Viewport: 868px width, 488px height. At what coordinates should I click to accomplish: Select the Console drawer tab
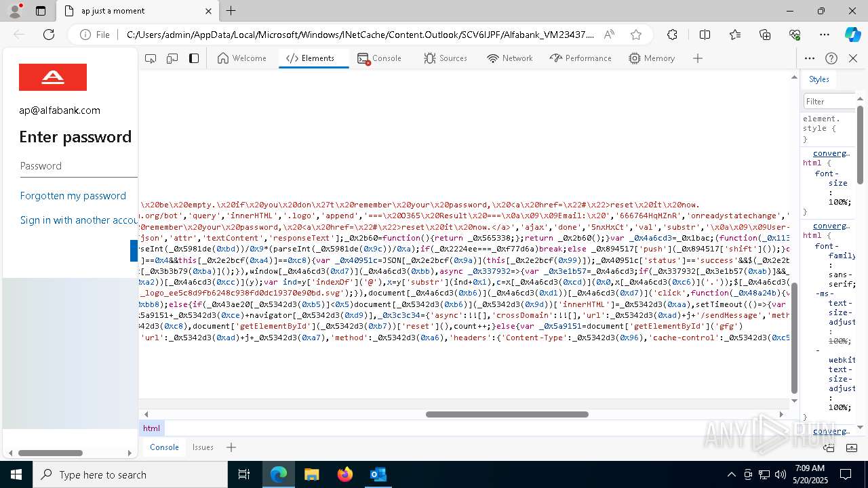click(x=164, y=447)
